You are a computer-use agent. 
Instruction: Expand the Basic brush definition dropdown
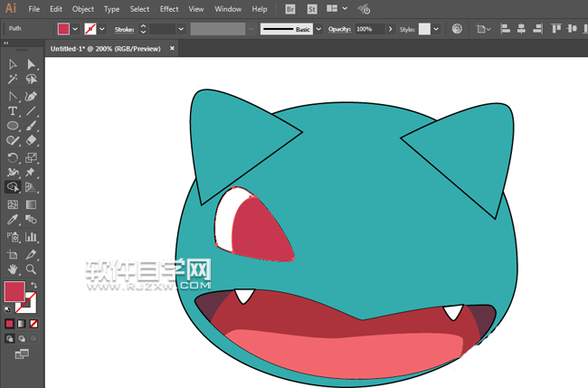pyautogui.click(x=318, y=29)
